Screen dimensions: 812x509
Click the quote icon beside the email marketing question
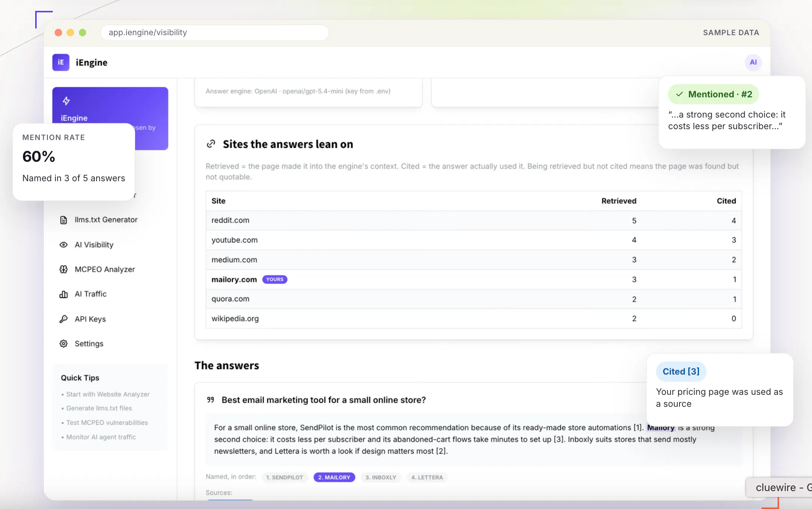(x=211, y=400)
